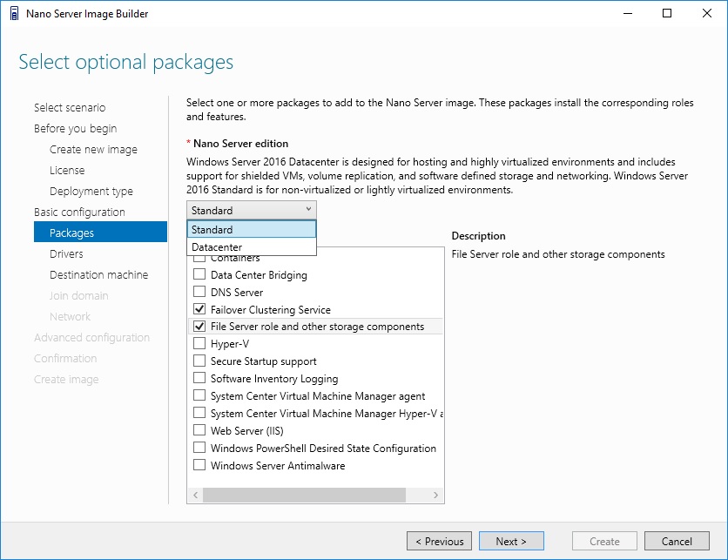The image size is (728, 560).
Task: Select Deployment type in the sidebar
Action: pos(91,192)
